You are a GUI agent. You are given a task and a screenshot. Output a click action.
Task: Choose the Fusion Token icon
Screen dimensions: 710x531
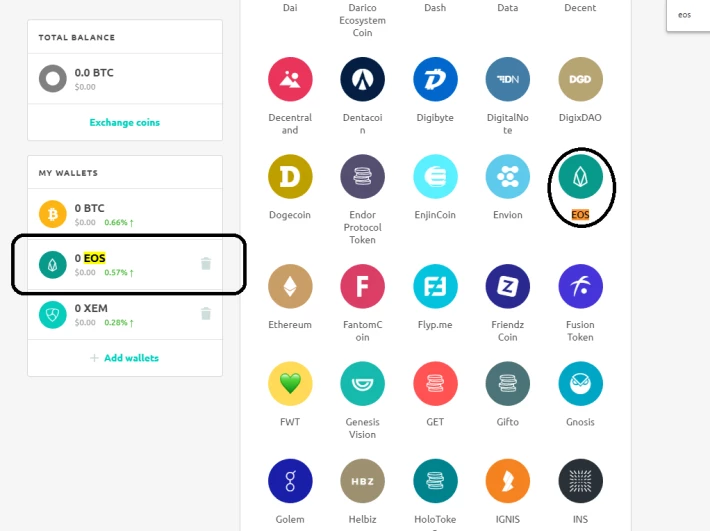580,286
